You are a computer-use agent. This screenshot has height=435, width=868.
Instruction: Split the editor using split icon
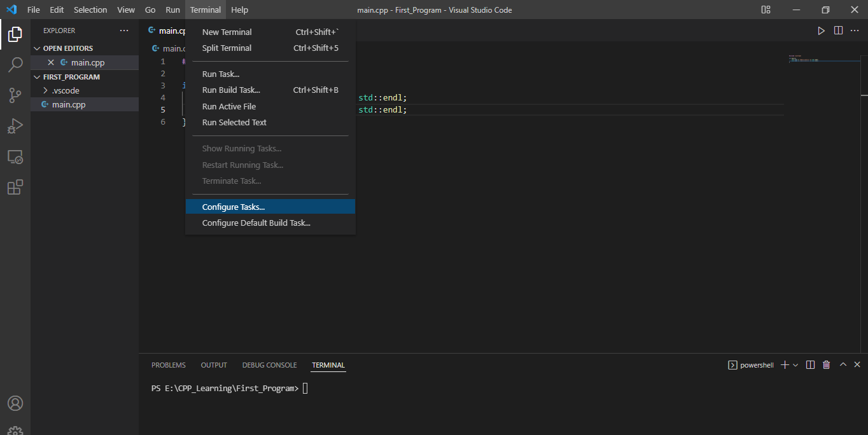click(838, 30)
